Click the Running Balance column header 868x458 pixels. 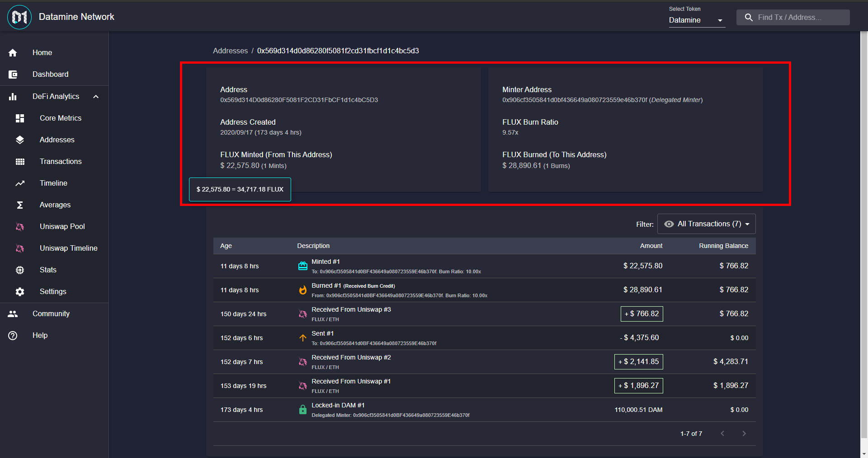[x=723, y=246]
